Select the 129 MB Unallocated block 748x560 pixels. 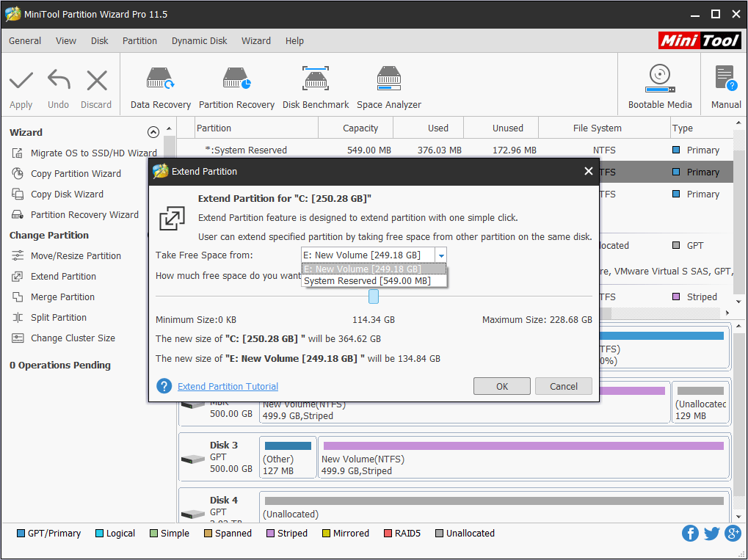[x=701, y=402]
